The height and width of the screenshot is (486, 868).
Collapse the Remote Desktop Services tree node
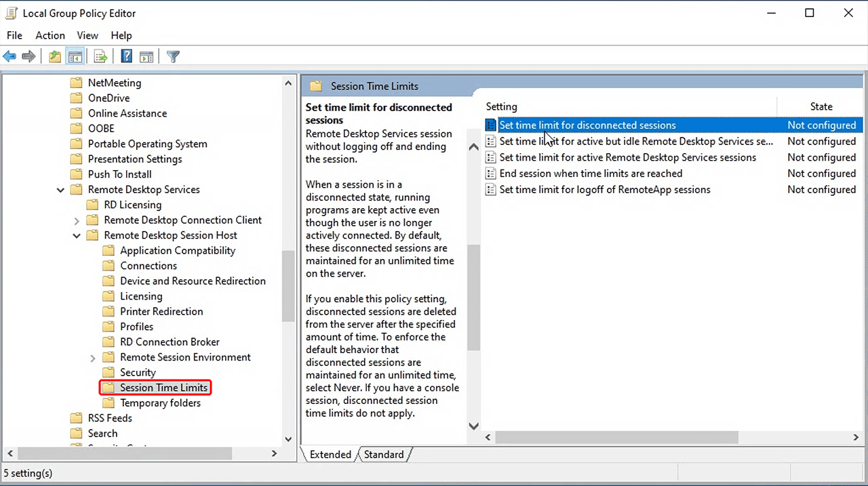point(60,189)
